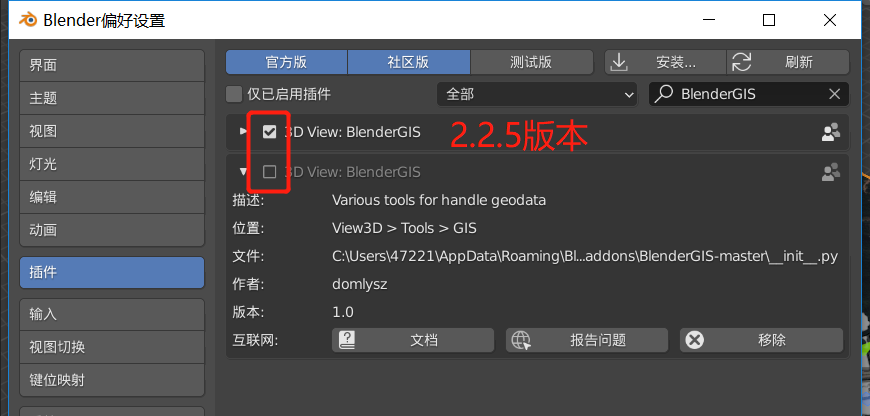The image size is (870, 416).
Task: Enable the unchecked BlenderGIS add-on
Action: pos(269,173)
